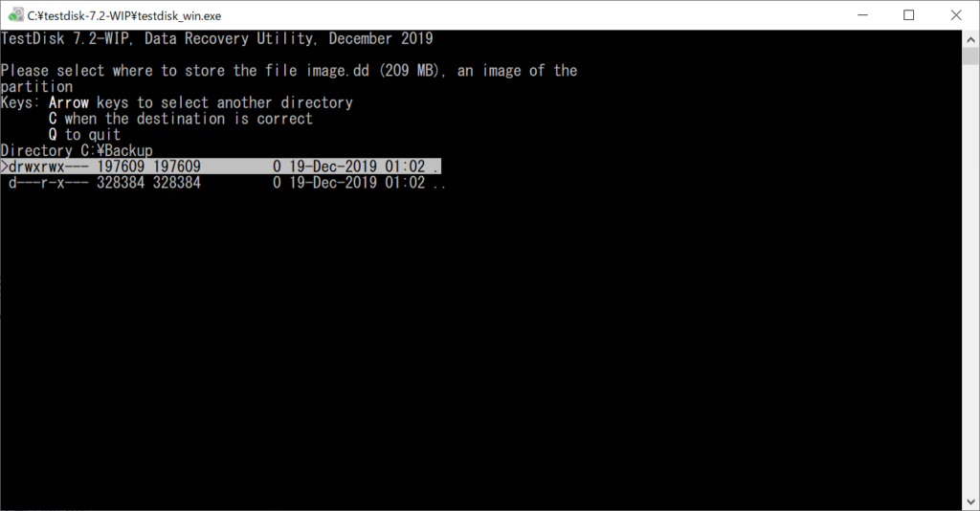Click the 'Arrow keys to select another directory' line
The width and height of the screenshot is (980, 511).
point(201,102)
